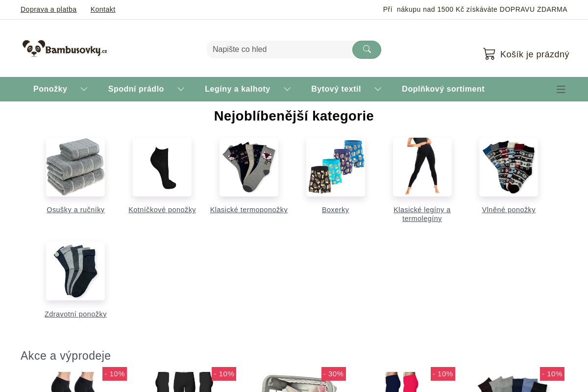Viewport: 588px width, 392px height.
Task: Click the -10% badge on the first sale product
Action: pos(114,374)
